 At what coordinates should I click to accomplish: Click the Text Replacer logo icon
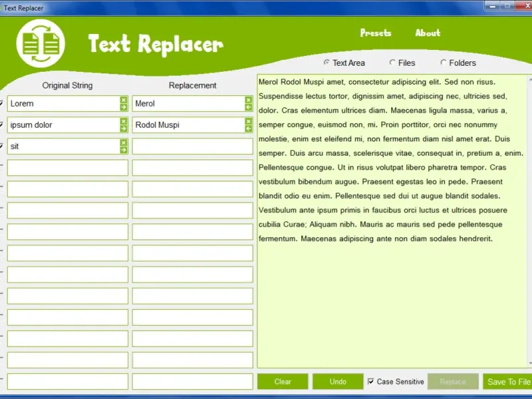41,43
